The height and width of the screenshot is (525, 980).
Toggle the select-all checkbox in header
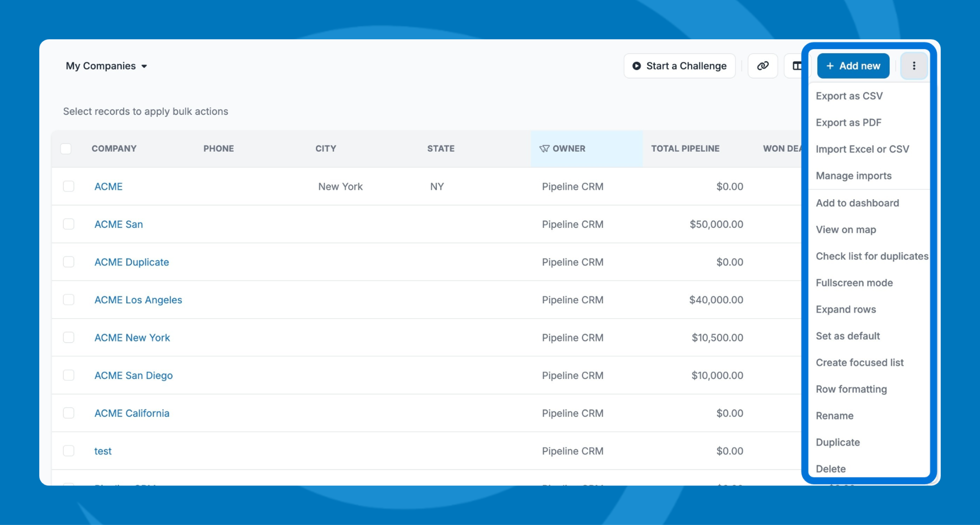coord(66,149)
